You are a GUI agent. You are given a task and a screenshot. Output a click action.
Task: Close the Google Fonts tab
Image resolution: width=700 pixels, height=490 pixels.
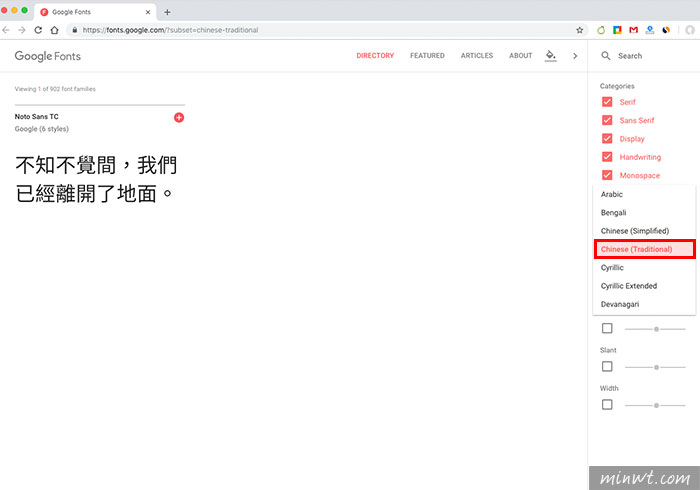[148, 12]
